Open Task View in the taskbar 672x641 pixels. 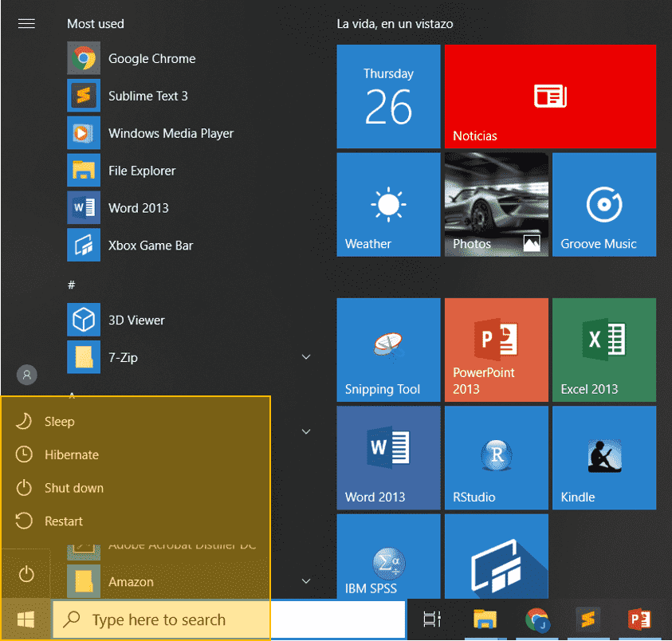pos(431,619)
